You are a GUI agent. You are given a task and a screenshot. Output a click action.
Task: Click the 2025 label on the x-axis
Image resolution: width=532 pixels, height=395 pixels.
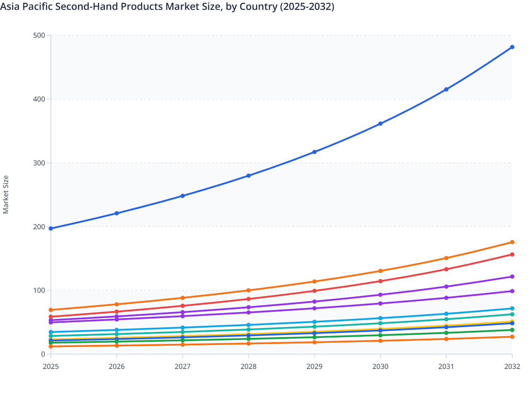tap(50, 367)
